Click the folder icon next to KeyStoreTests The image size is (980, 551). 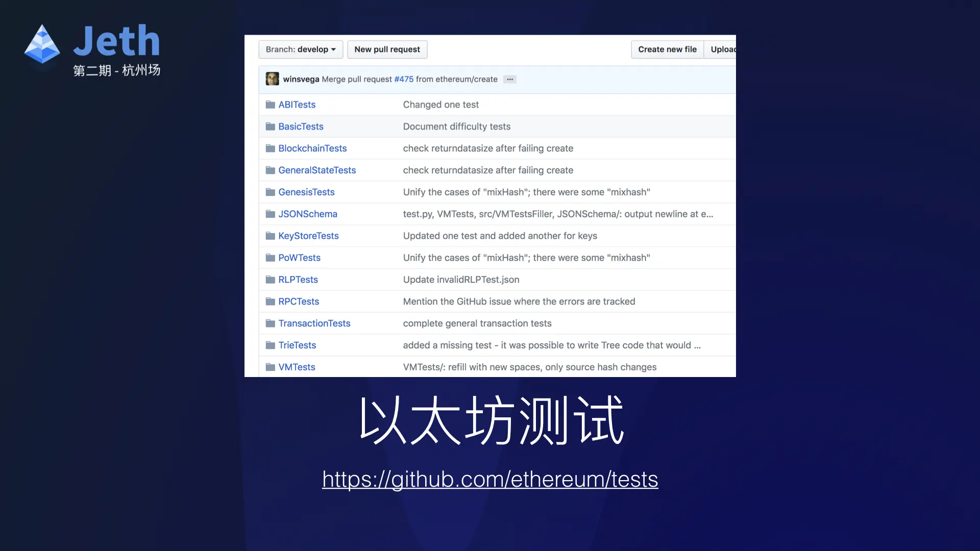(270, 236)
